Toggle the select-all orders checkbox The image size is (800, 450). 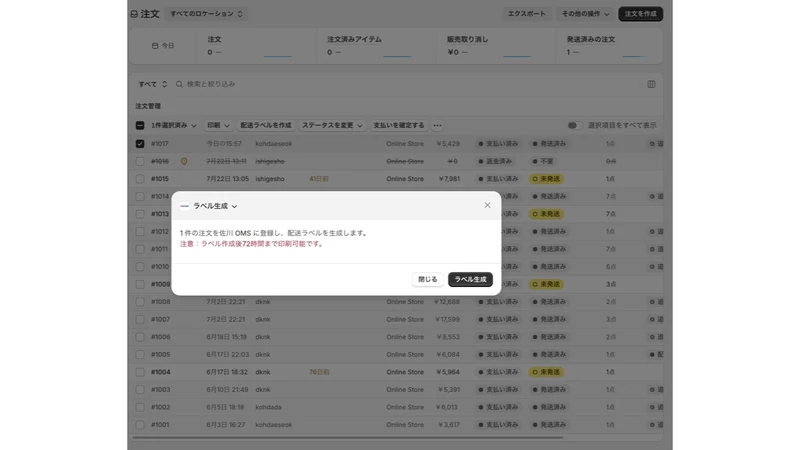[x=140, y=126]
